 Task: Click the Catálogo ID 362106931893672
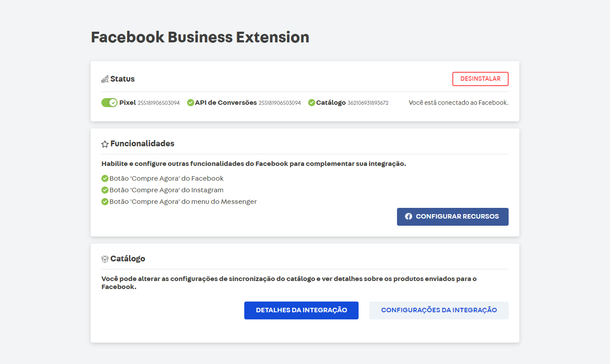click(368, 103)
